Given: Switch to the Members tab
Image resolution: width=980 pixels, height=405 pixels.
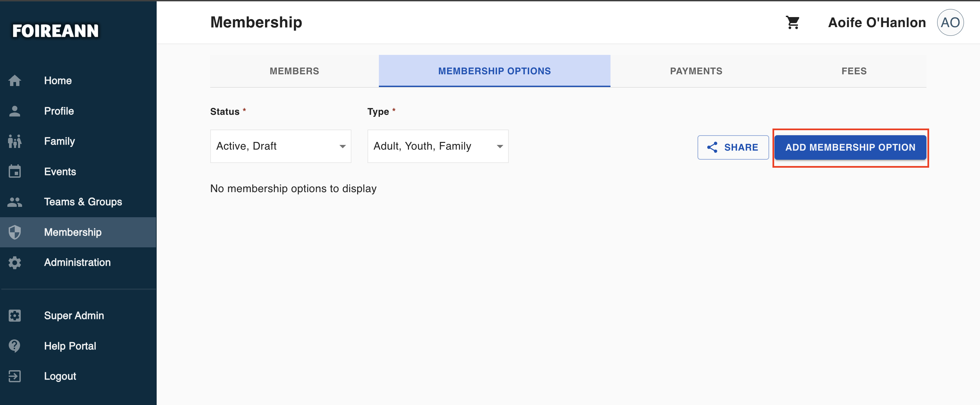Looking at the screenshot, I should (x=294, y=71).
